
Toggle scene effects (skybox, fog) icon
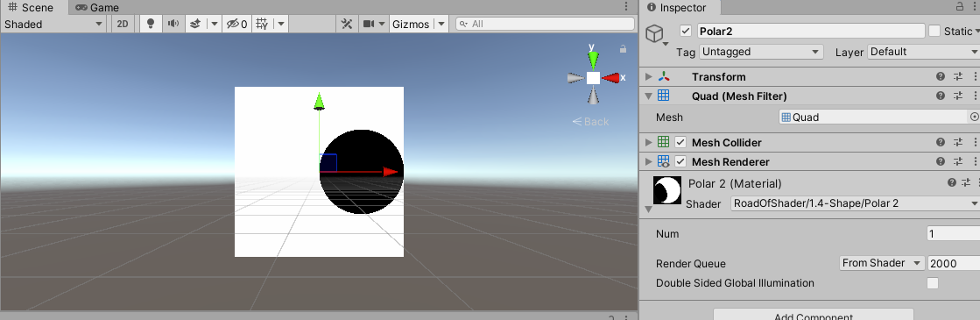click(195, 24)
